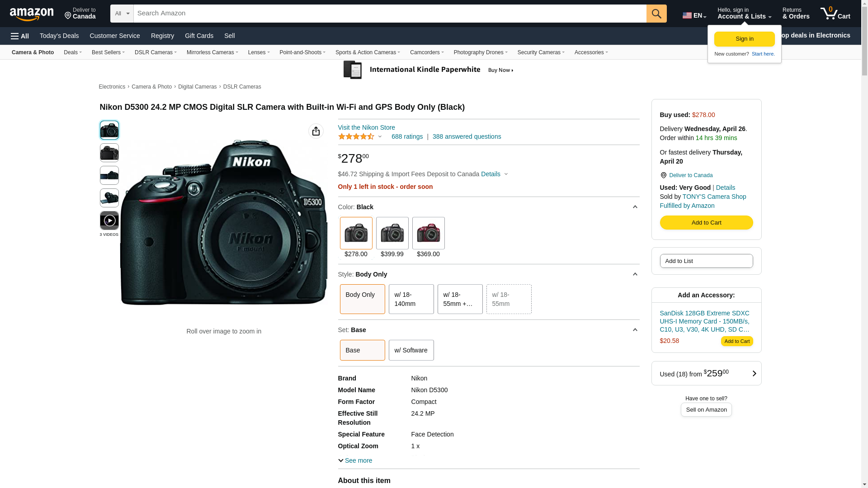Image resolution: width=868 pixels, height=488 pixels.
Task: Open Today's Deals tab
Action: pyautogui.click(x=59, y=36)
